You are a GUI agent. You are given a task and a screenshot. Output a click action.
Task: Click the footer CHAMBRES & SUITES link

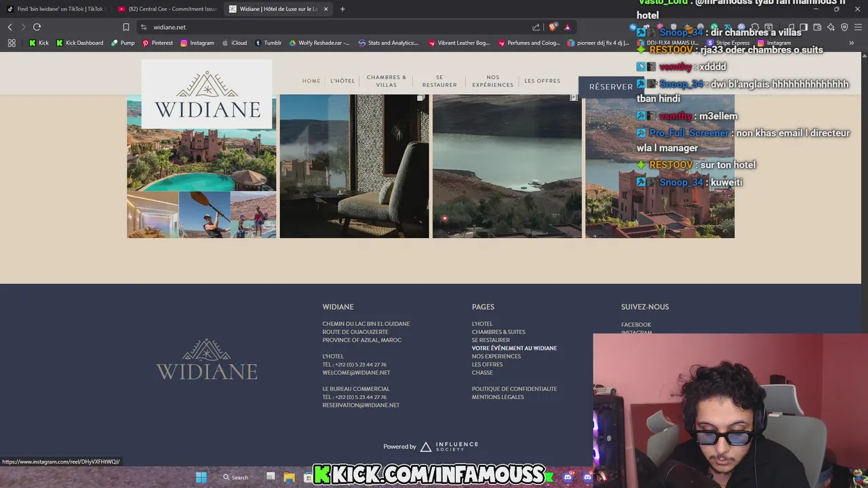(x=498, y=332)
